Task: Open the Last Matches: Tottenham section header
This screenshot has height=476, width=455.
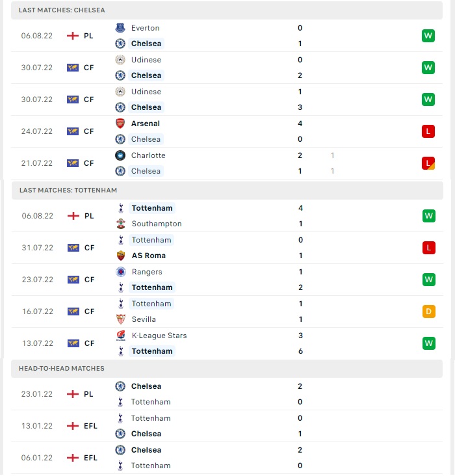Action: pos(227,191)
